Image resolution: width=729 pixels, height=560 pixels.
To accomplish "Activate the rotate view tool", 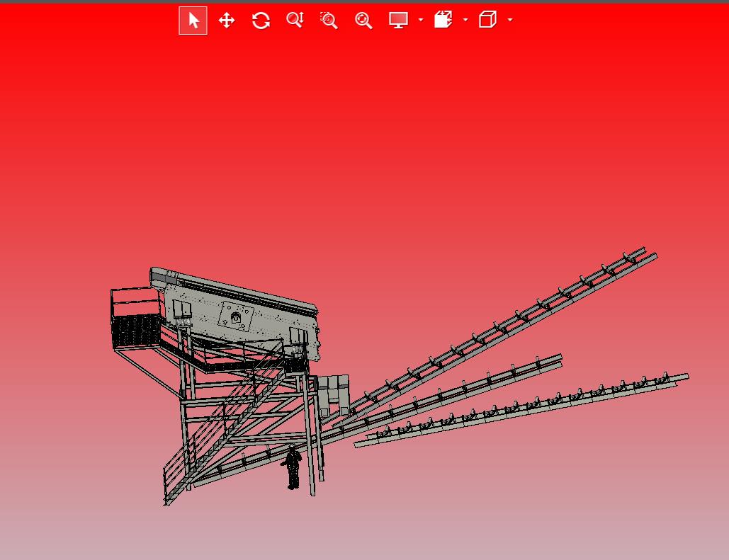I will 261,21.
